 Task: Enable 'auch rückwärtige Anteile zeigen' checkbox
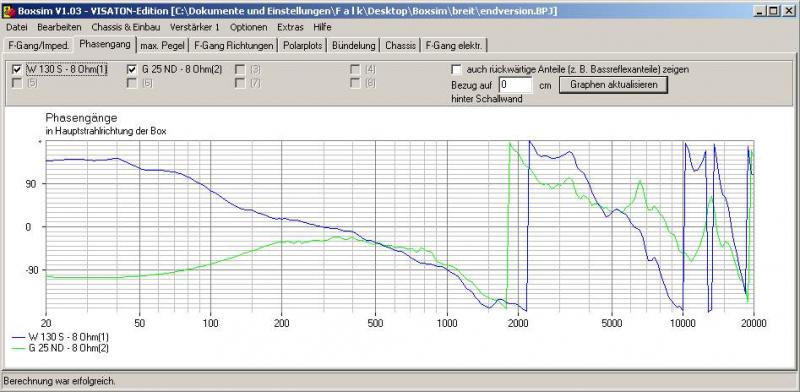(457, 69)
